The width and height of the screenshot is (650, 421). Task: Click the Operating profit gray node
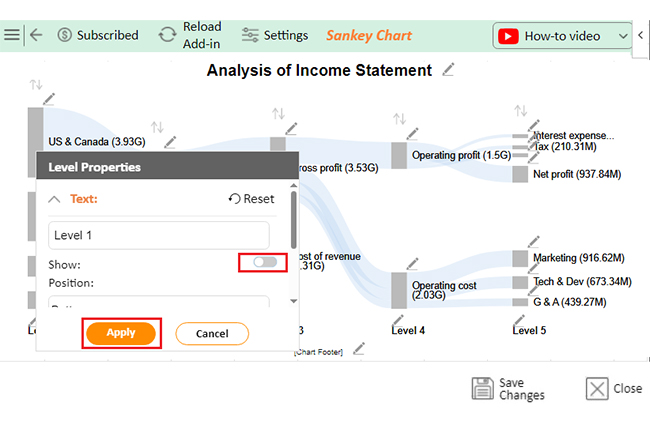399,155
